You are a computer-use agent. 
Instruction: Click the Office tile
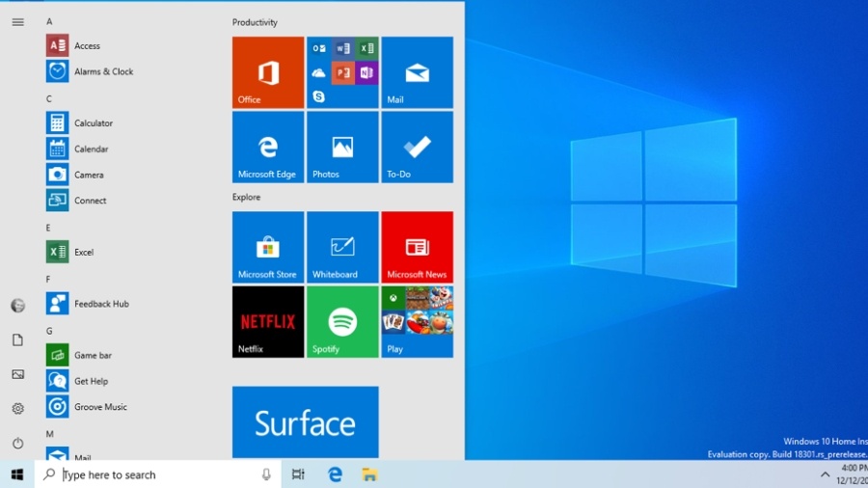[268, 72]
